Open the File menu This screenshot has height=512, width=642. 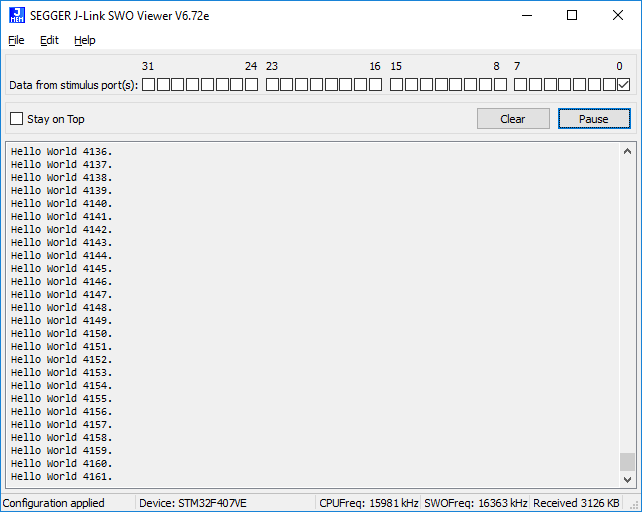click(16, 40)
